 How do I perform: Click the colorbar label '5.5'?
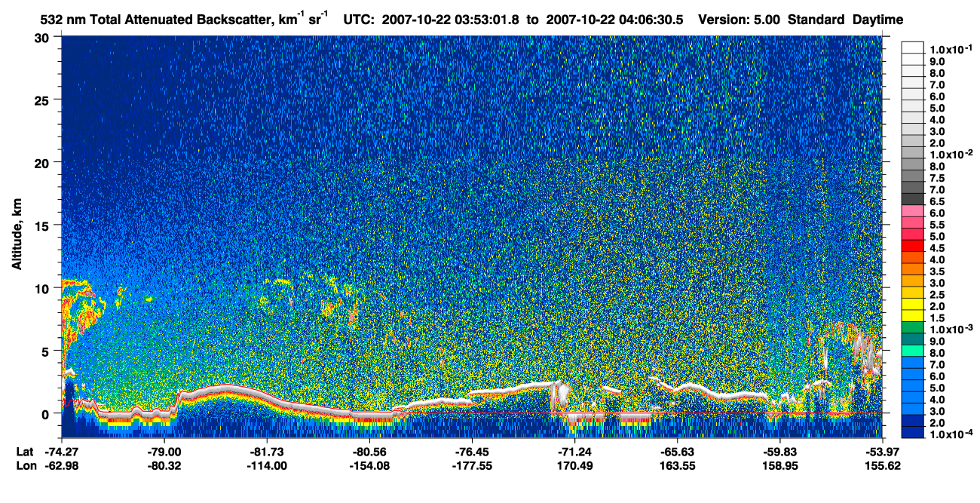(x=938, y=225)
